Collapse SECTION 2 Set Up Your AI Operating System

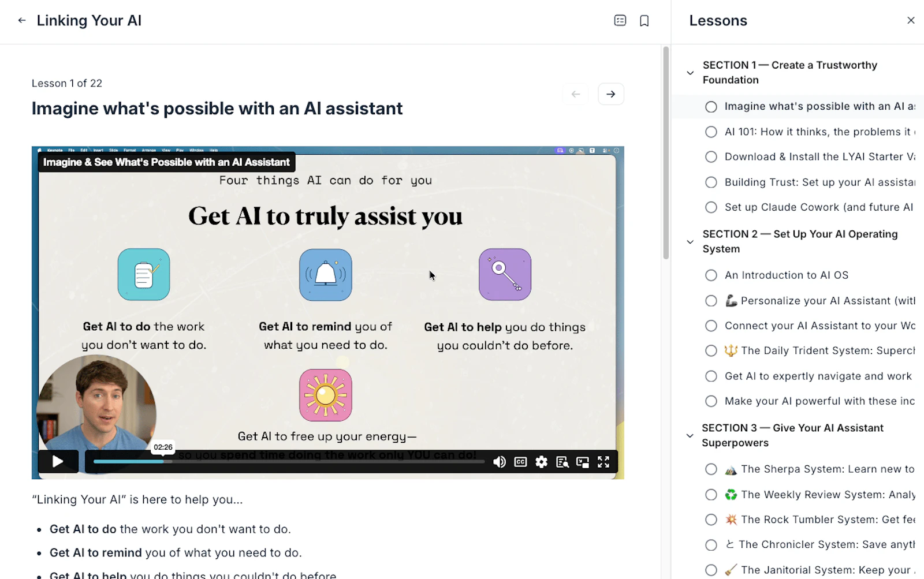point(690,241)
